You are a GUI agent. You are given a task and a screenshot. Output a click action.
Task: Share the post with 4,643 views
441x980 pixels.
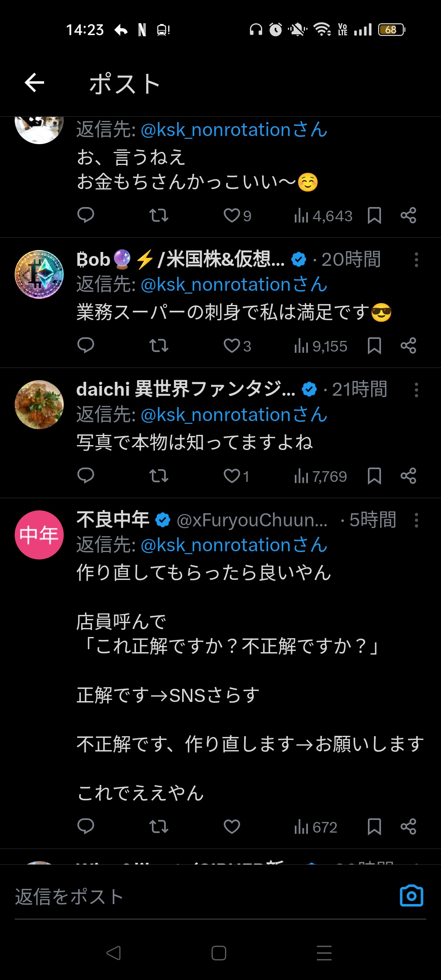(408, 215)
